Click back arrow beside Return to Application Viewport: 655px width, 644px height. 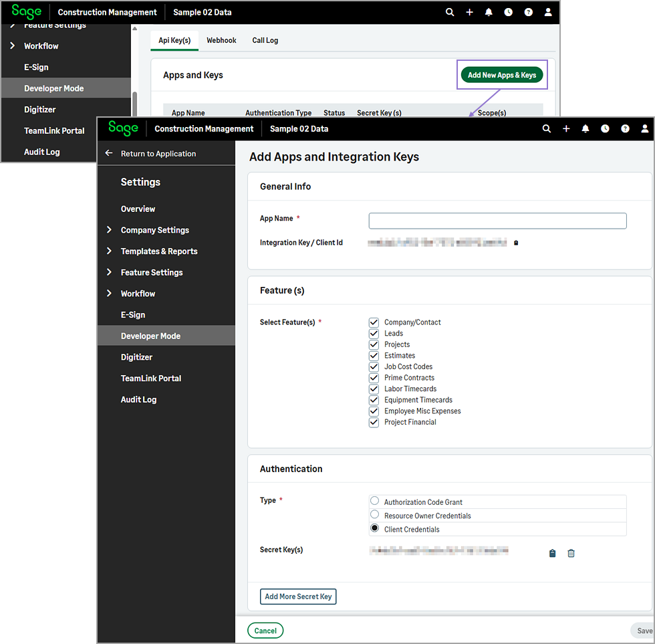coord(108,153)
